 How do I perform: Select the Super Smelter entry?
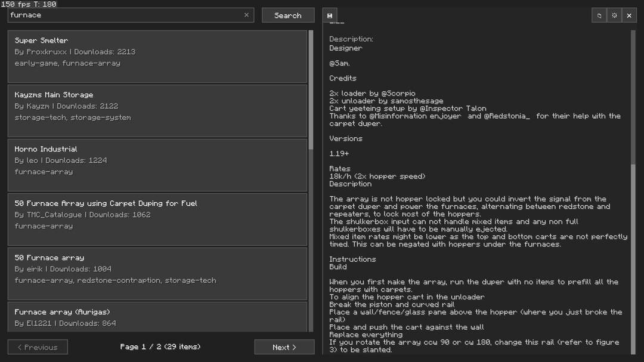[157, 56]
